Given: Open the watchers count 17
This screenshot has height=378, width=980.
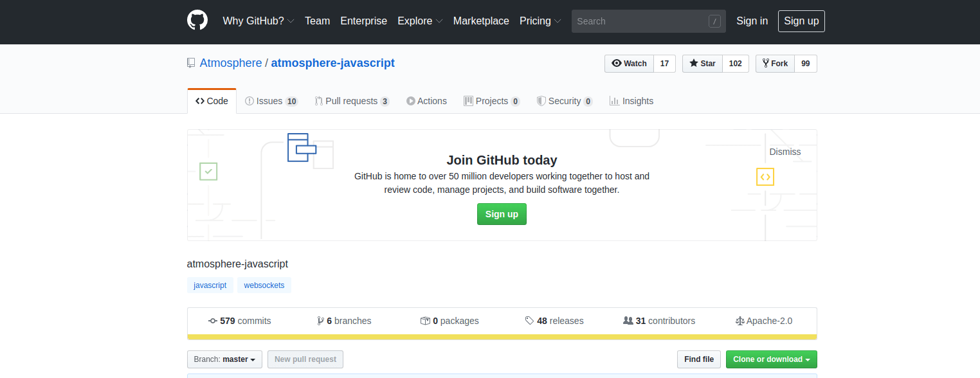Looking at the screenshot, I should 665,64.
